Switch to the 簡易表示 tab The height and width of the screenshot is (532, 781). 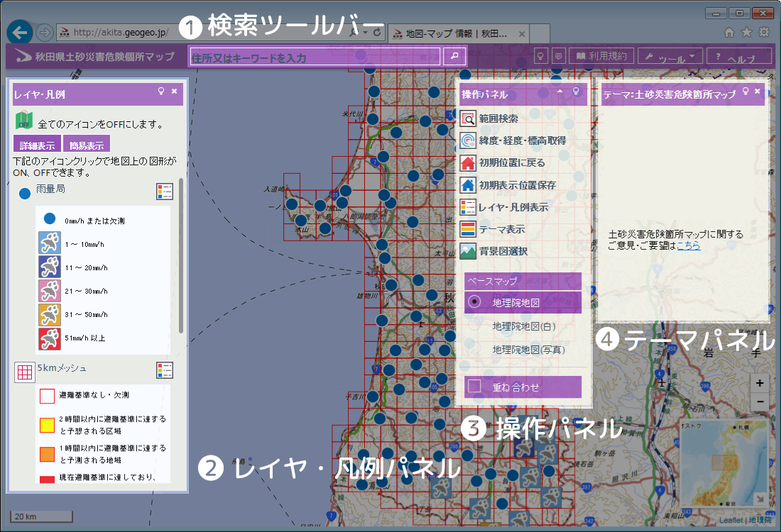pos(87,144)
